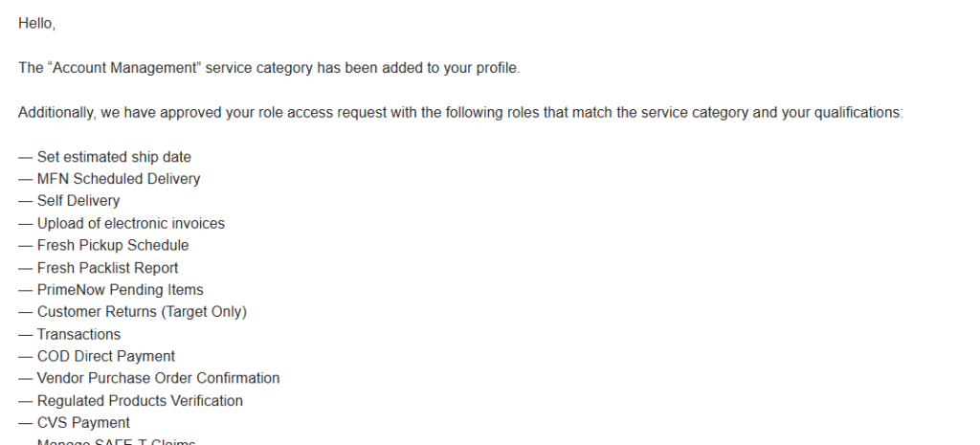Click "Regulated Products Verification" entry
980x445 pixels.
[140, 401]
